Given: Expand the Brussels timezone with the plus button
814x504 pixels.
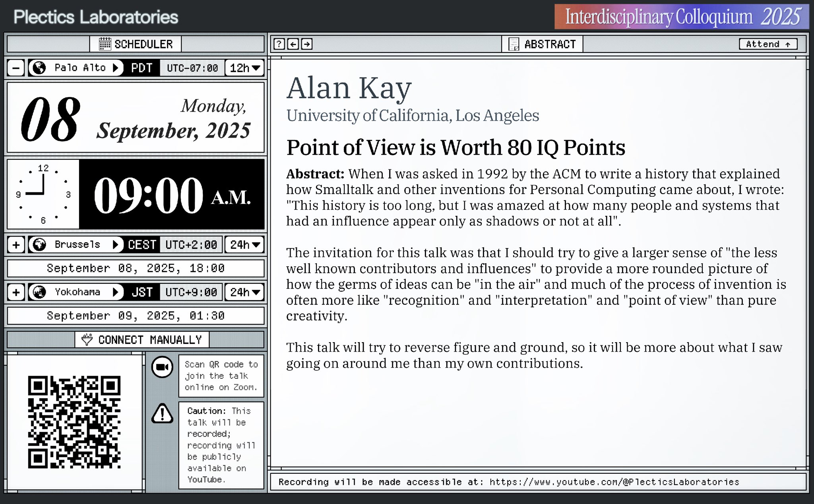Looking at the screenshot, I should click(x=16, y=244).
